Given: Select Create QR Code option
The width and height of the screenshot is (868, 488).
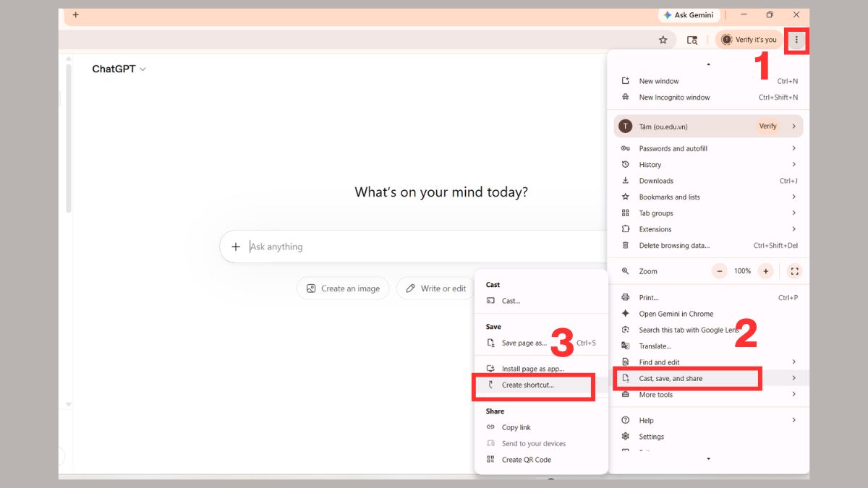Looking at the screenshot, I should [x=541, y=459].
